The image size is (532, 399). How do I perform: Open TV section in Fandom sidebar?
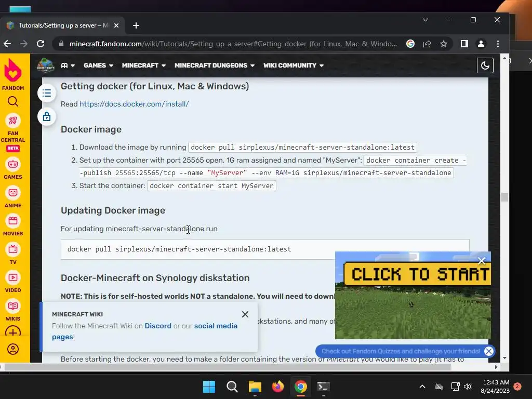coord(13,254)
